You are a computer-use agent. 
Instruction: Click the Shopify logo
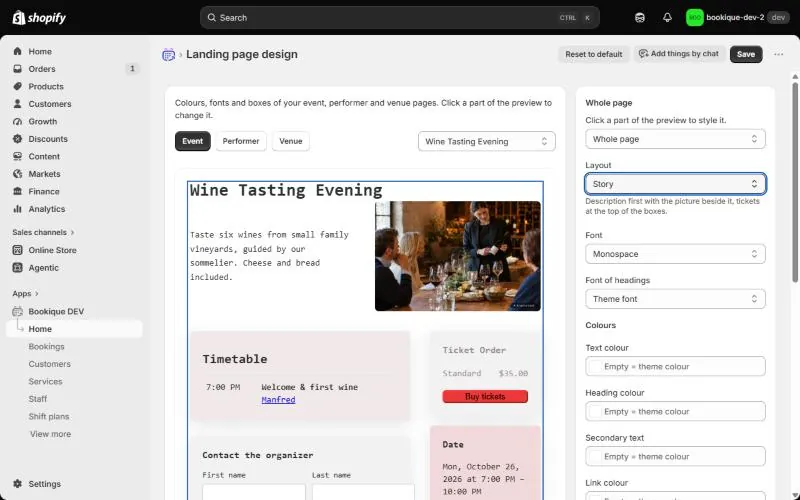pyautogui.click(x=39, y=18)
